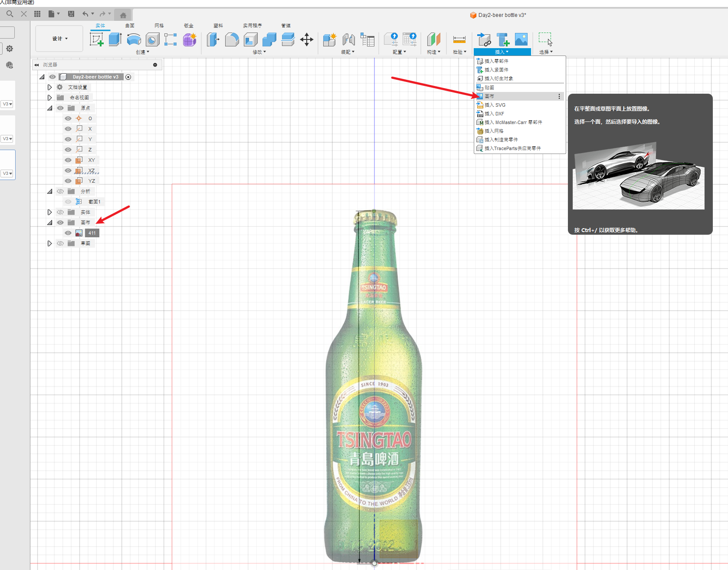Select the 截面1 section analysis item
This screenshot has height=570, width=728.
[x=94, y=202]
